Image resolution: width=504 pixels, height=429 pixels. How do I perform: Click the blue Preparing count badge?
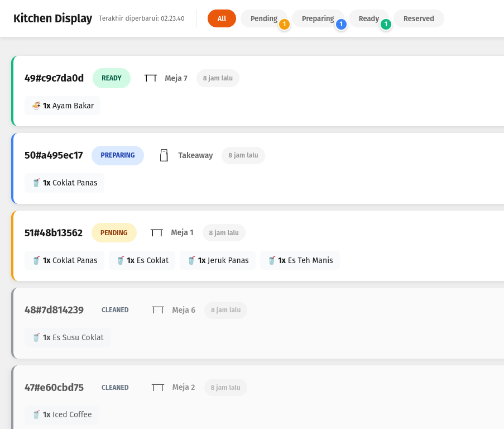[x=341, y=24]
